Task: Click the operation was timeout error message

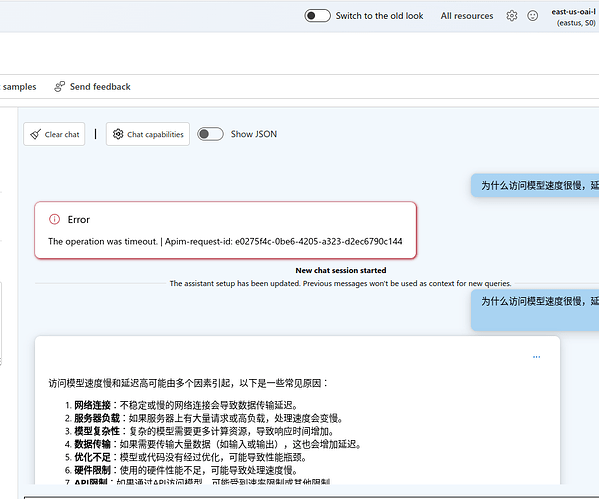Action: point(225,241)
